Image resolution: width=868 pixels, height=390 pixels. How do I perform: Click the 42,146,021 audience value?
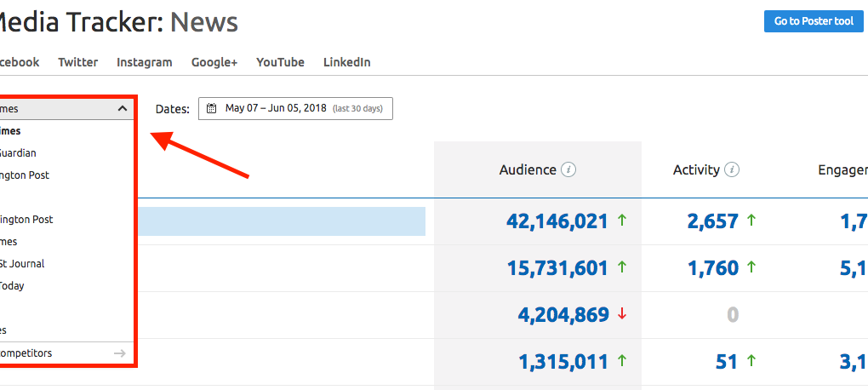pyautogui.click(x=557, y=221)
